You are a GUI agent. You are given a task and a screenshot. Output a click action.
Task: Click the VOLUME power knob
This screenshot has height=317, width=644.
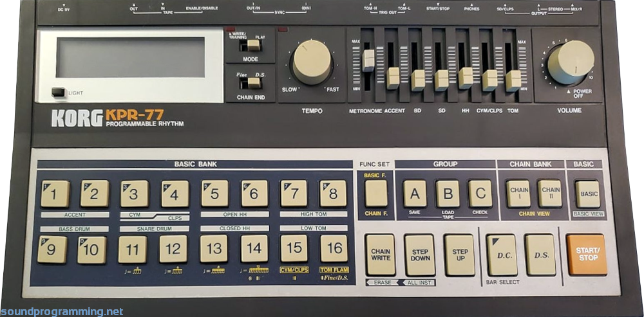[x=571, y=62]
